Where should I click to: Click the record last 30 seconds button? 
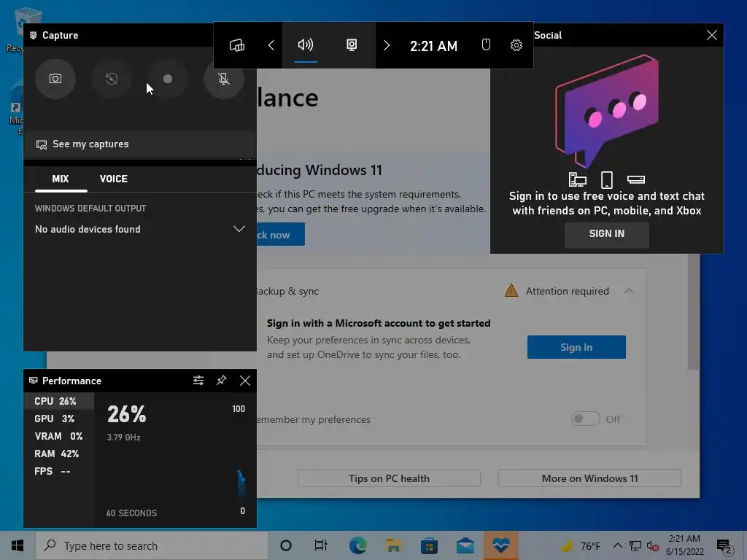click(112, 79)
